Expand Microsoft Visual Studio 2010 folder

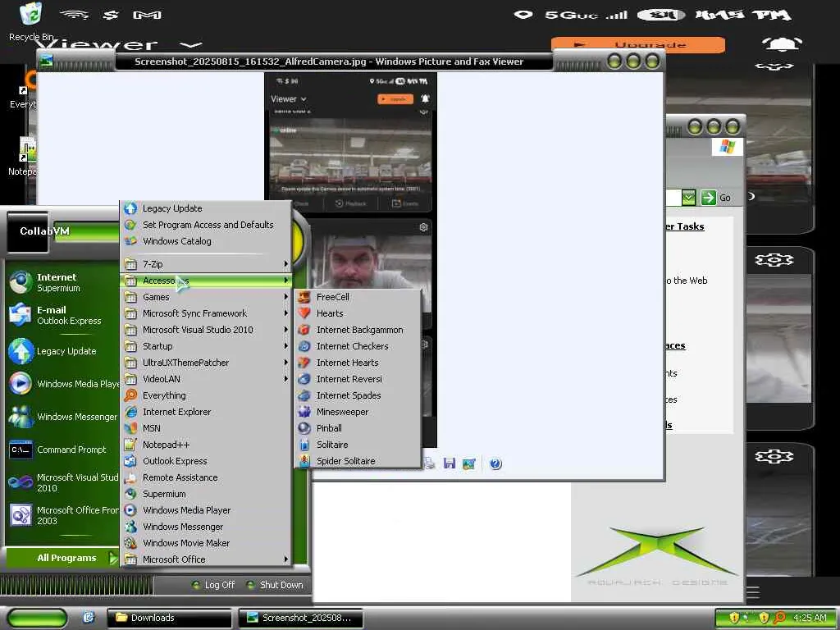pyautogui.click(x=207, y=330)
